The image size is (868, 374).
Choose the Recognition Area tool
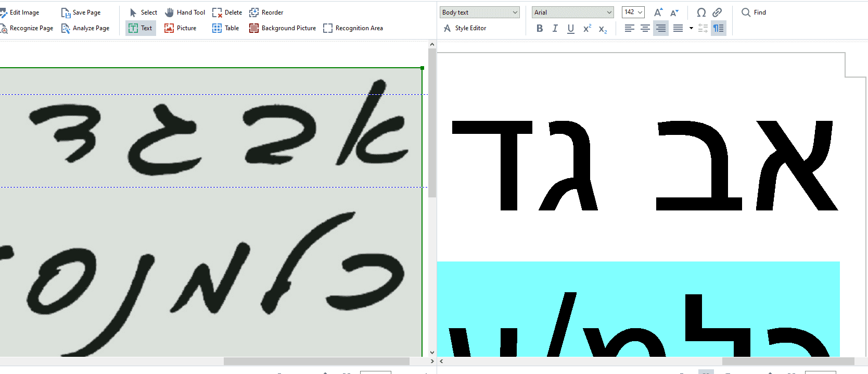tap(353, 28)
